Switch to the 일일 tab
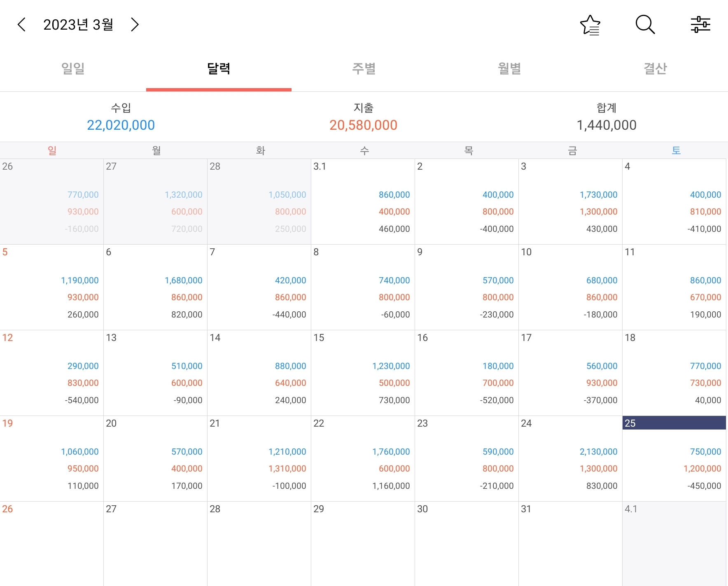 click(73, 68)
